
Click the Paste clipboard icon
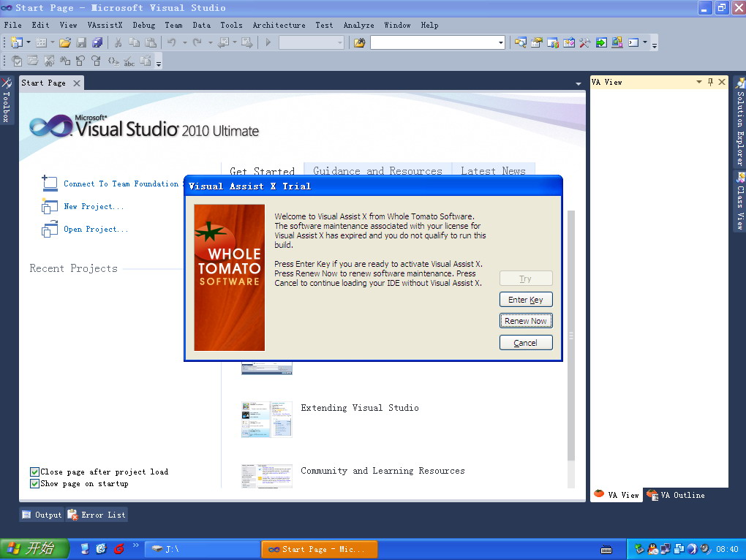click(151, 43)
